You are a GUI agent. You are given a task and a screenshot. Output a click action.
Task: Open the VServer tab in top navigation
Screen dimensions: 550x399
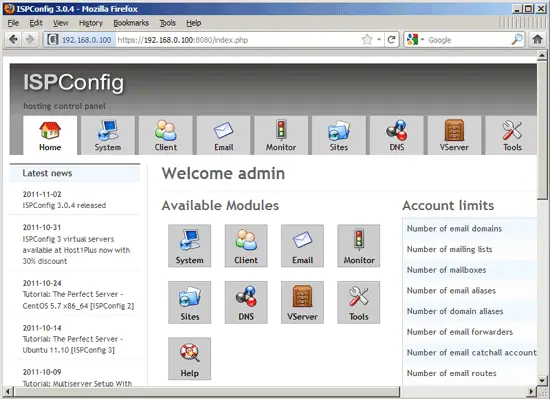point(454,135)
